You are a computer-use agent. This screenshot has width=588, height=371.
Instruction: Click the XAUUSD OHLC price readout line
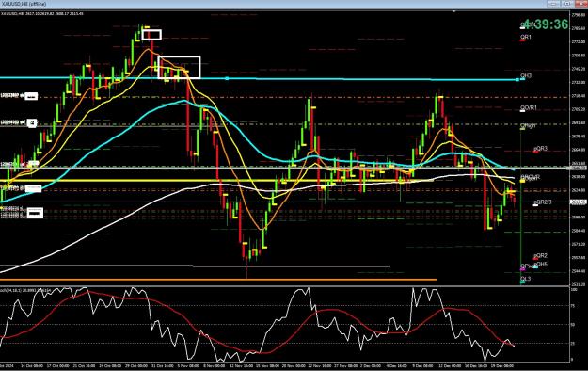(42, 13)
